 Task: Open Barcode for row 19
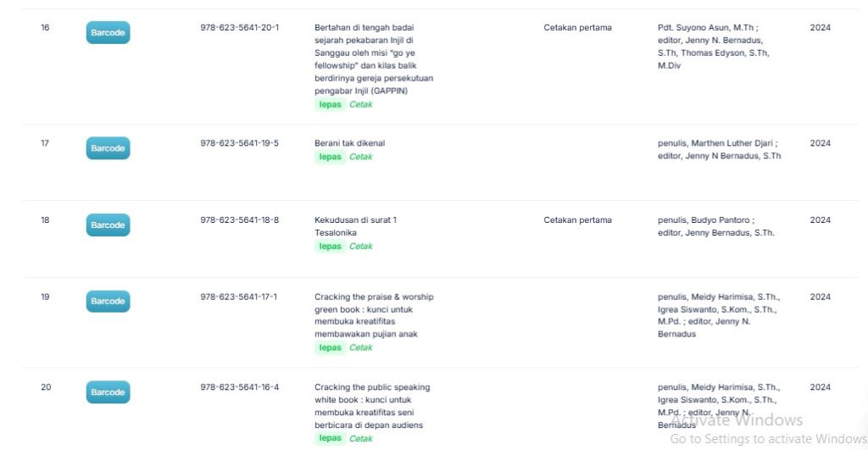click(x=108, y=302)
